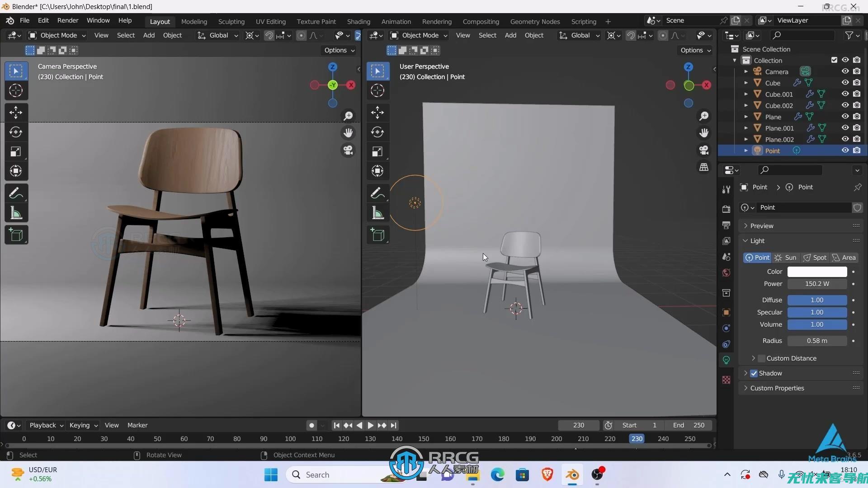Expand the Plane.001 item in outliner
This screenshot has height=488, width=868.
tap(746, 128)
